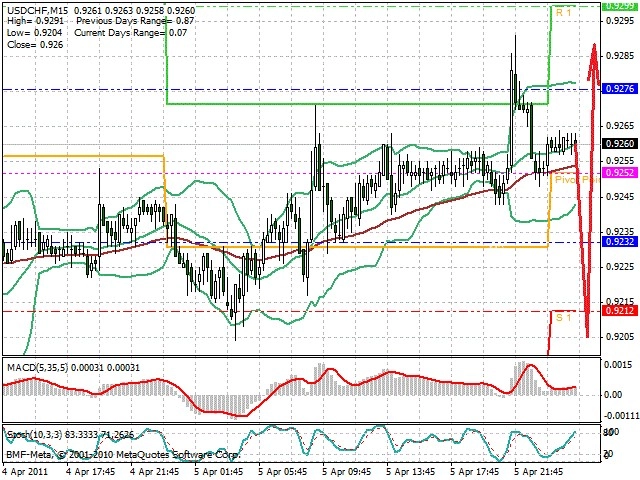Click the green 0.9299 price label at top

click(620, 5)
